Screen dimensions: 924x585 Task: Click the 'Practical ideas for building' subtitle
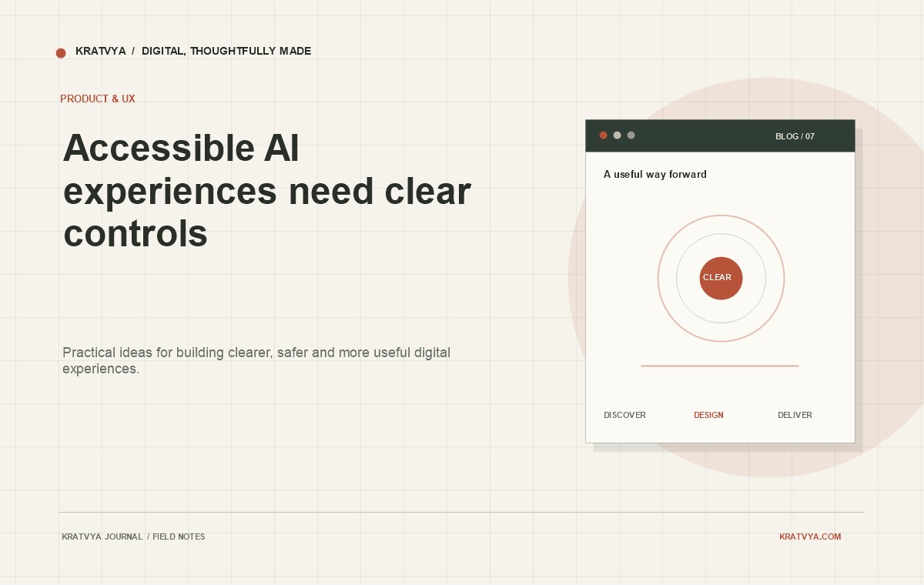tap(256, 361)
